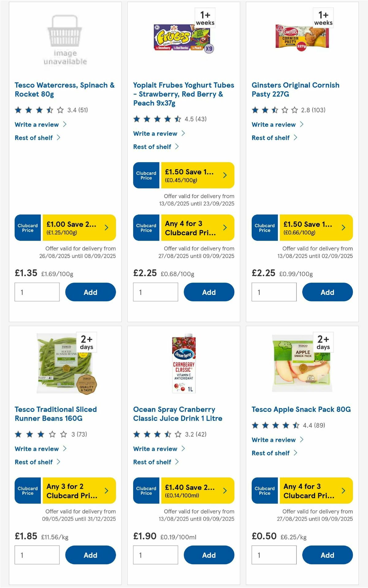Click the Clubcard Price badge on Ginsters pasty

[x=264, y=227]
